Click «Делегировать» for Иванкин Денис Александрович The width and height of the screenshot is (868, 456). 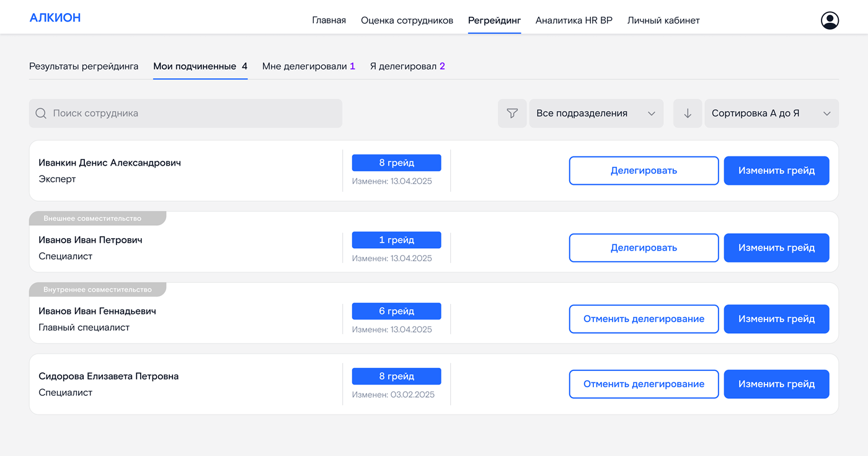(x=644, y=171)
